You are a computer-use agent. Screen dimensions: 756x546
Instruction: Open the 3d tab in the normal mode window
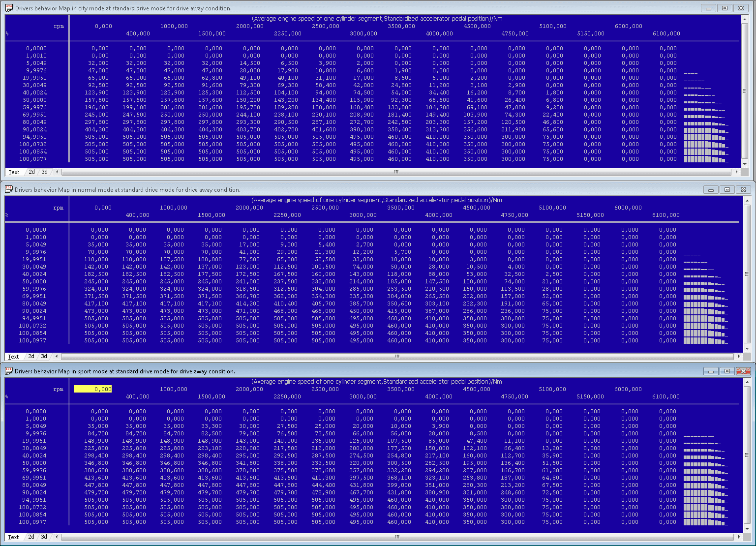[x=44, y=357]
